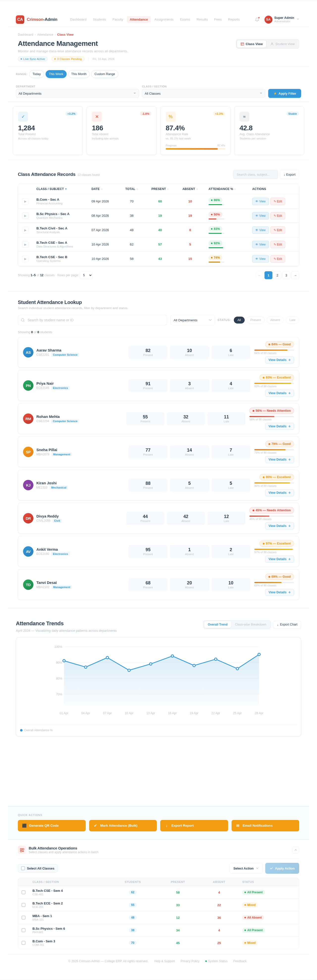Switch to Class-wise Breakdown tab
Screen dimensions: 317x980
pos(250,624)
